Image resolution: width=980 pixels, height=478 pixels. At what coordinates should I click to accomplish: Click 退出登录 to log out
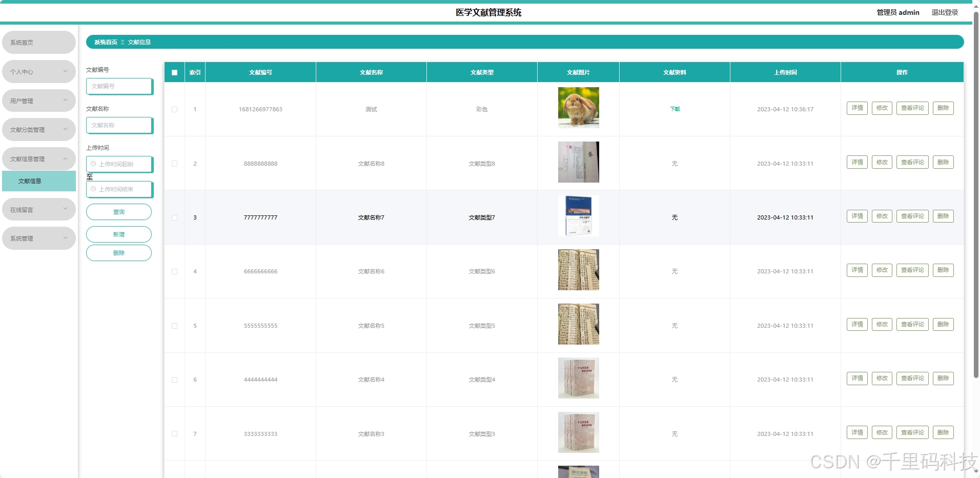click(945, 12)
